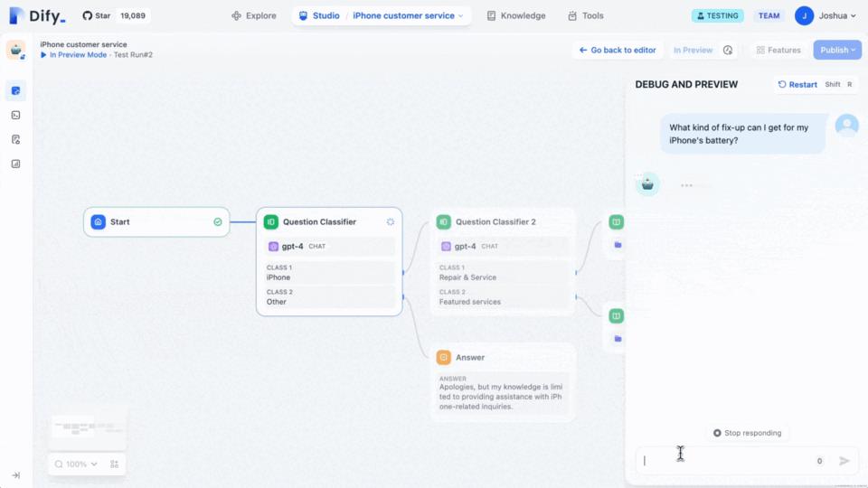Go to the Explore tab

tap(254, 15)
